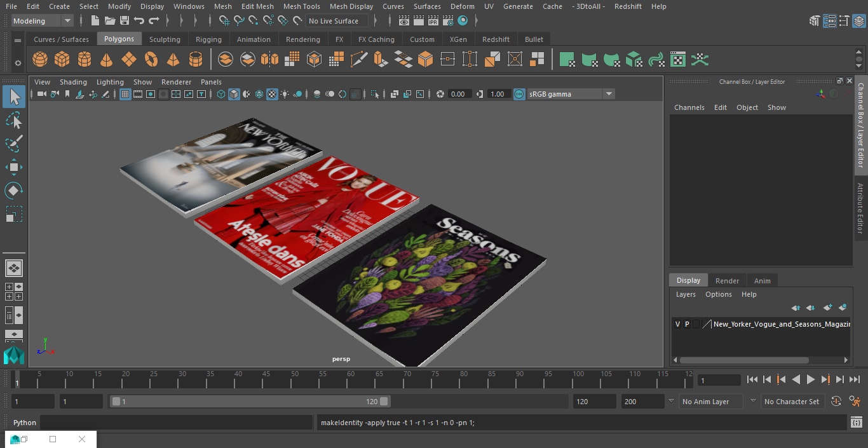Open the shelf tab menu

click(x=18, y=40)
